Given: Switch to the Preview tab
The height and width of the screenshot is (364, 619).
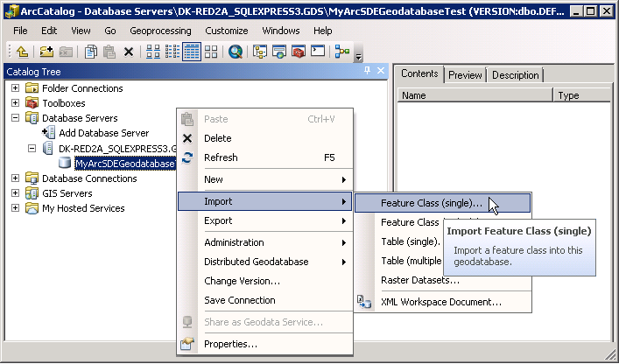Looking at the screenshot, I should (x=465, y=75).
